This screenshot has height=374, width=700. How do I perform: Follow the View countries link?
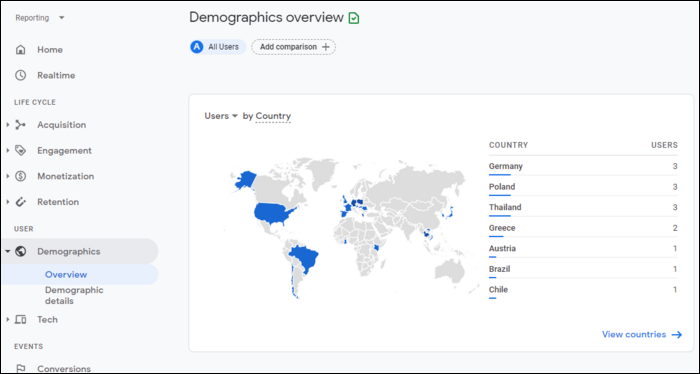[642, 334]
